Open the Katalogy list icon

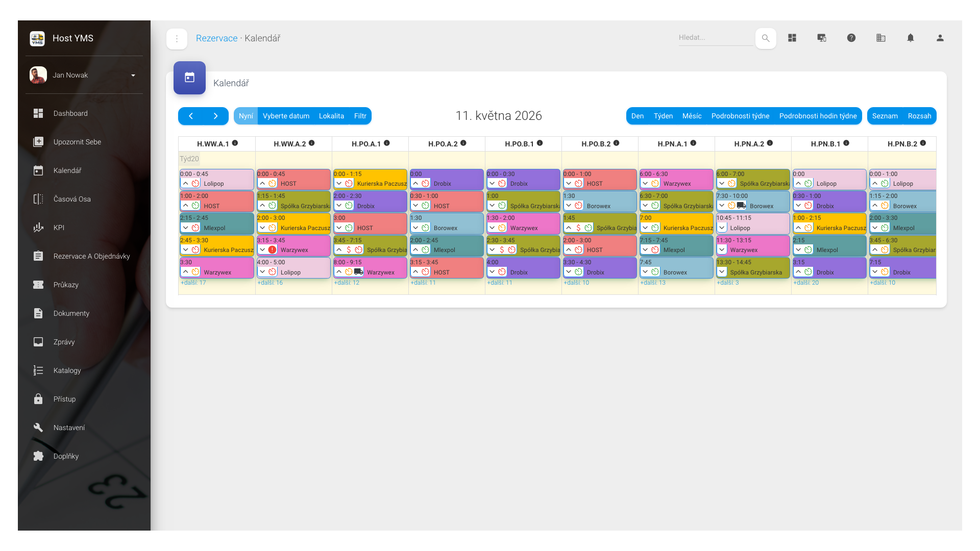click(x=38, y=370)
